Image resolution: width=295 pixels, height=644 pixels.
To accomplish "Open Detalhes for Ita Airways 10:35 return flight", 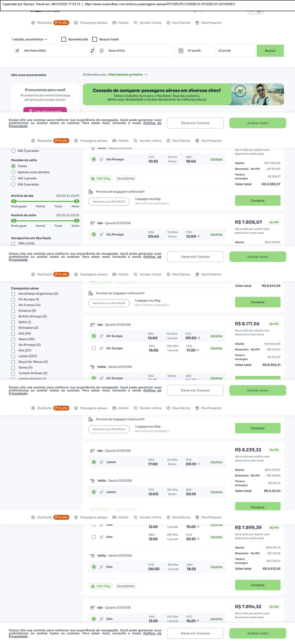I will tap(216, 159).
